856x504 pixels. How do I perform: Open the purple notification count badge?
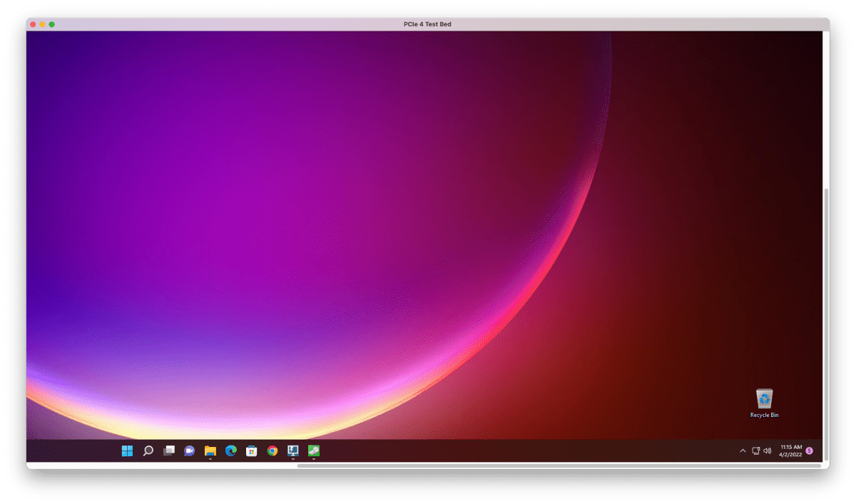(x=809, y=451)
